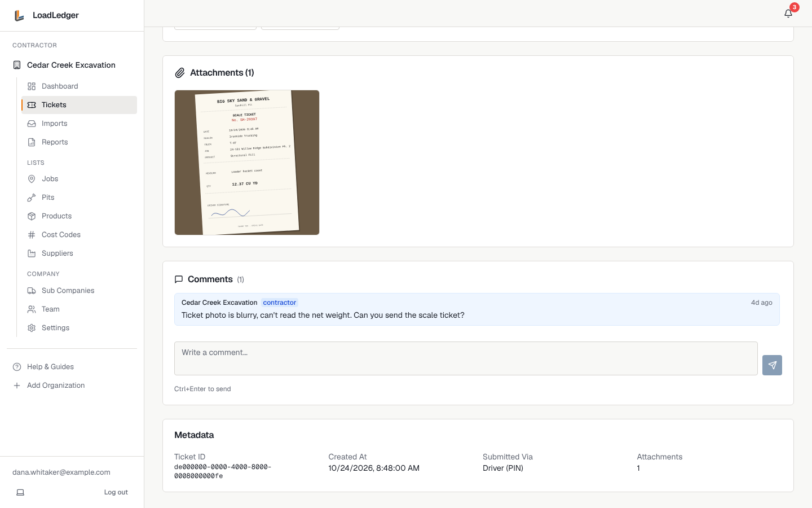
Task: Click the Suppliers factory icon
Action: [x=32, y=253]
